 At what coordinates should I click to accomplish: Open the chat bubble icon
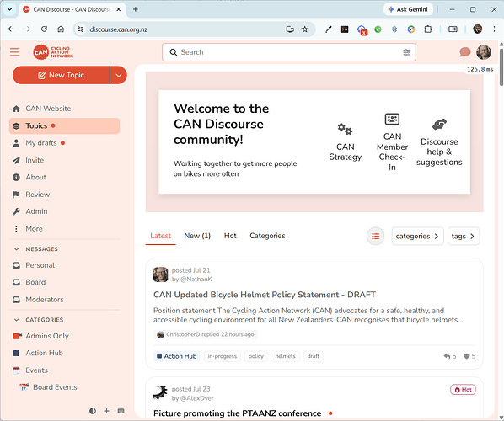(x=464, y=51)
